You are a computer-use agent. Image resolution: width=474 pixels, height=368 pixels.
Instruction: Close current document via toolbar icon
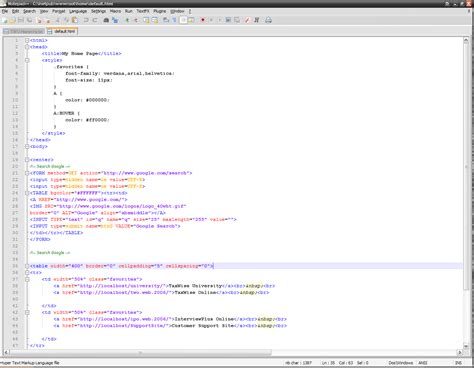point(39,20)
